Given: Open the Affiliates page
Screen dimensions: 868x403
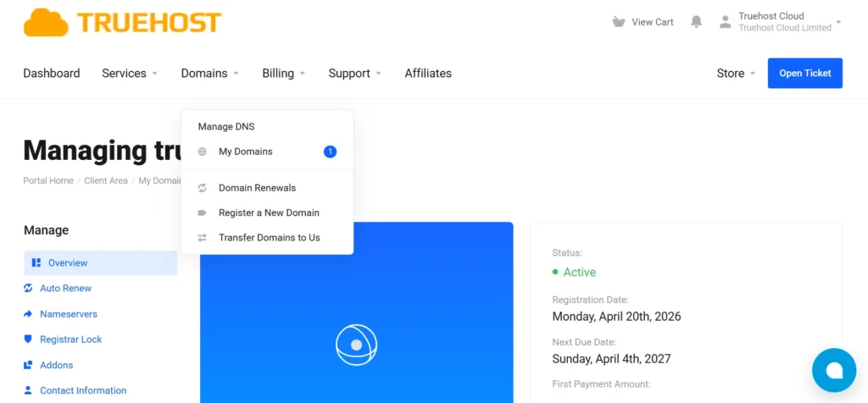Looking at the screenshot, I should pyautogui.click(x=428, y=73).
